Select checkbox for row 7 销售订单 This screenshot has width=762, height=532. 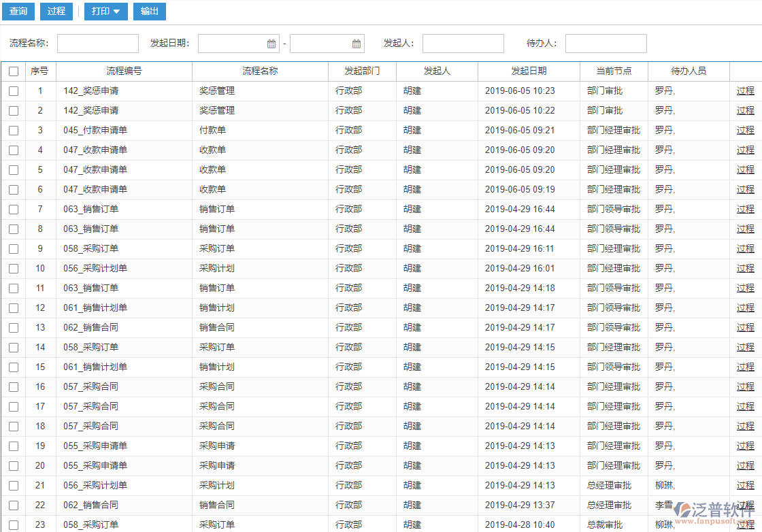(14, 210)
